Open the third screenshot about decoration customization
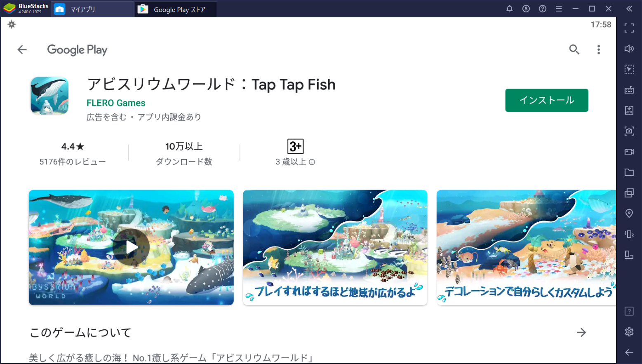 526,247
